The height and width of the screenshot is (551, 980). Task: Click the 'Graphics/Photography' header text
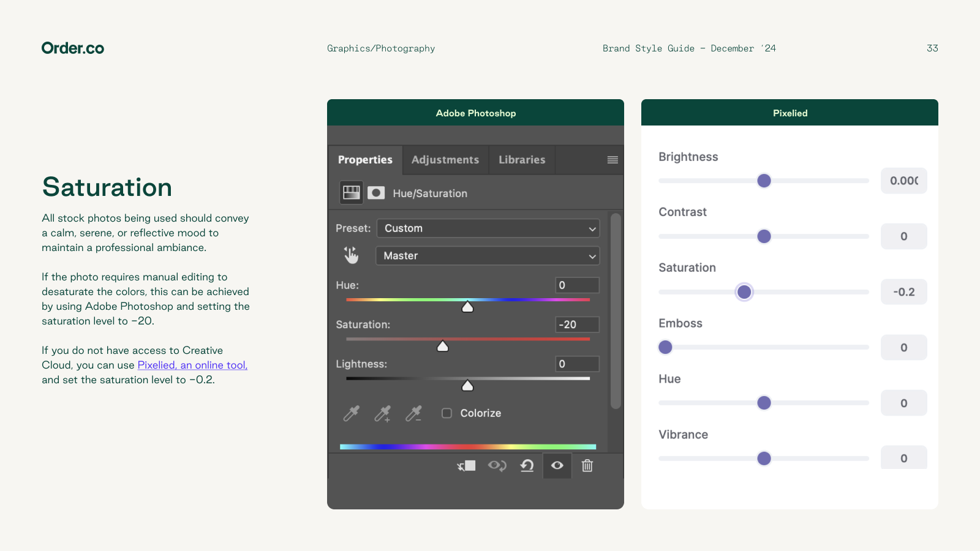(381, 48)
